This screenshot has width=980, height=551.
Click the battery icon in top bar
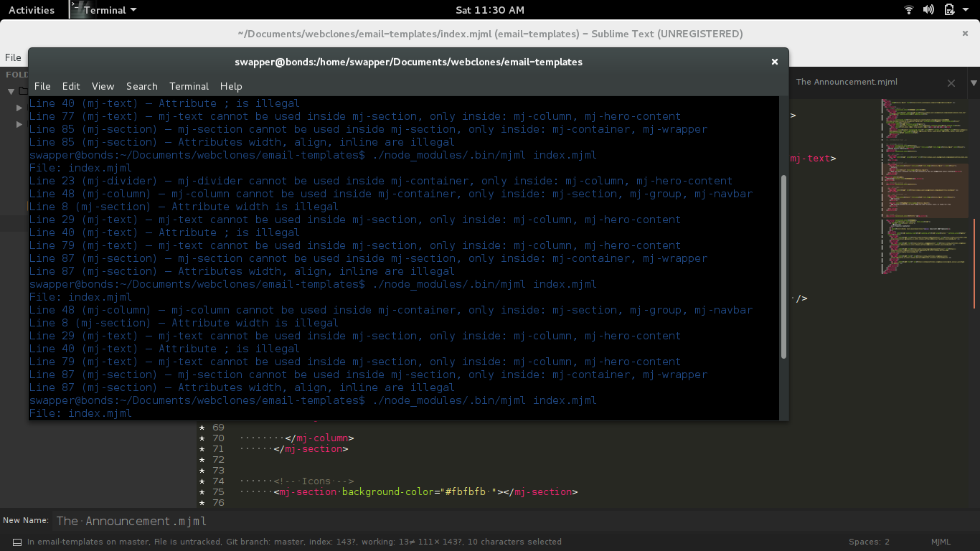click(948, 9)
